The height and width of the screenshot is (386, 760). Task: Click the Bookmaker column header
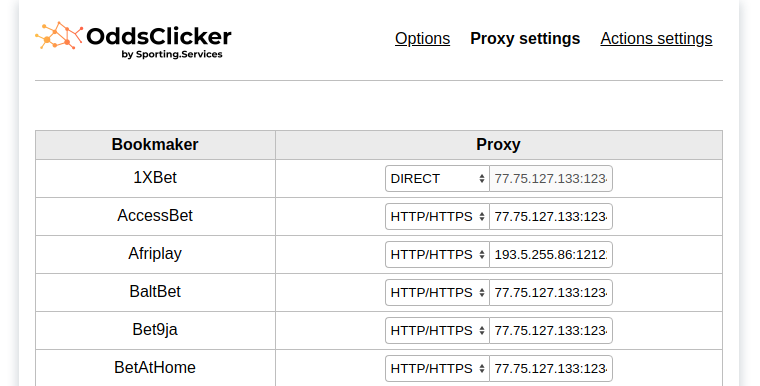[x=155, y=145]
